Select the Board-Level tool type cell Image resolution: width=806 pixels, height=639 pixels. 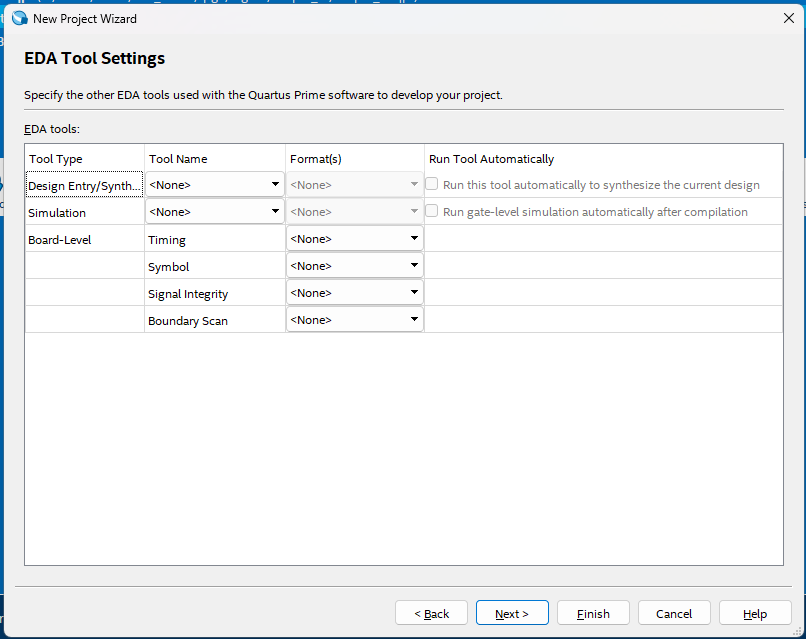pos(84,239)
